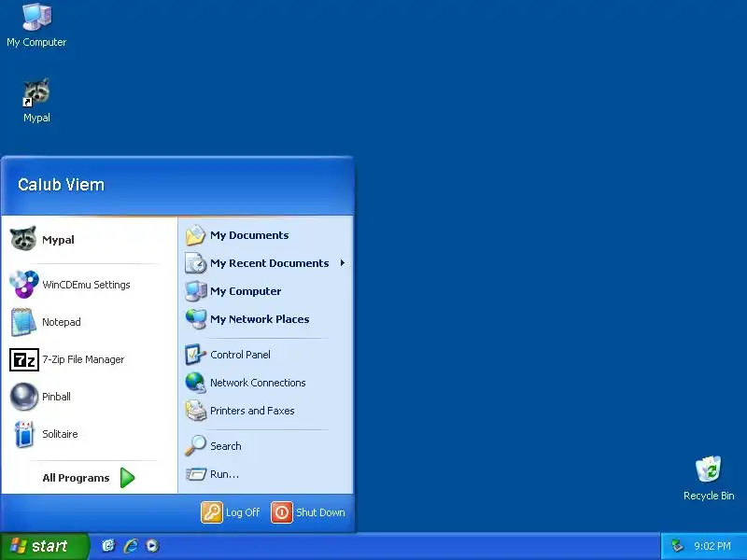This screenshot has width=747, height=560.
Task: Click the Run dialog icon
Action: (x=195, y=474)
